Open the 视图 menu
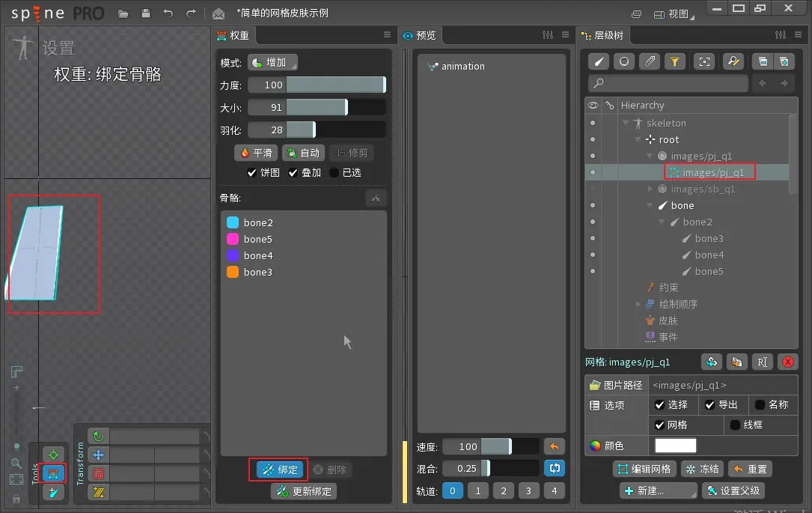This screenshot has height=513, width=812. click(674, 14)
